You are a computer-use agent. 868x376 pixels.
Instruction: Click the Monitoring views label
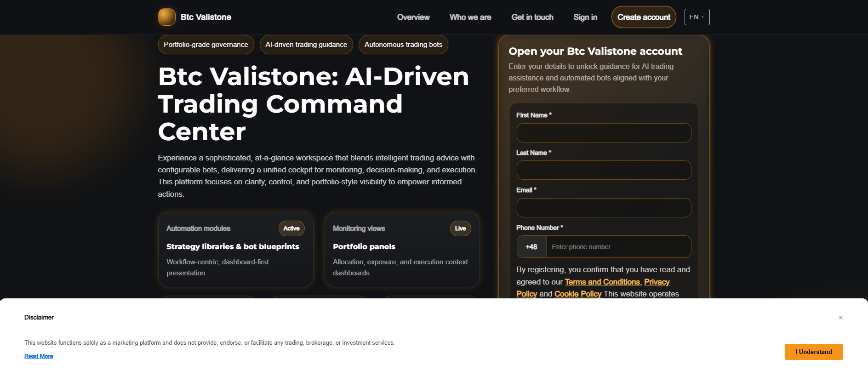click(x=359, y=228)
